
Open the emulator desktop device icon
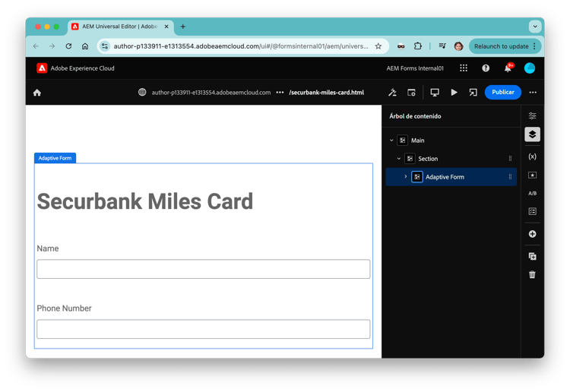(x=435, y=92)
